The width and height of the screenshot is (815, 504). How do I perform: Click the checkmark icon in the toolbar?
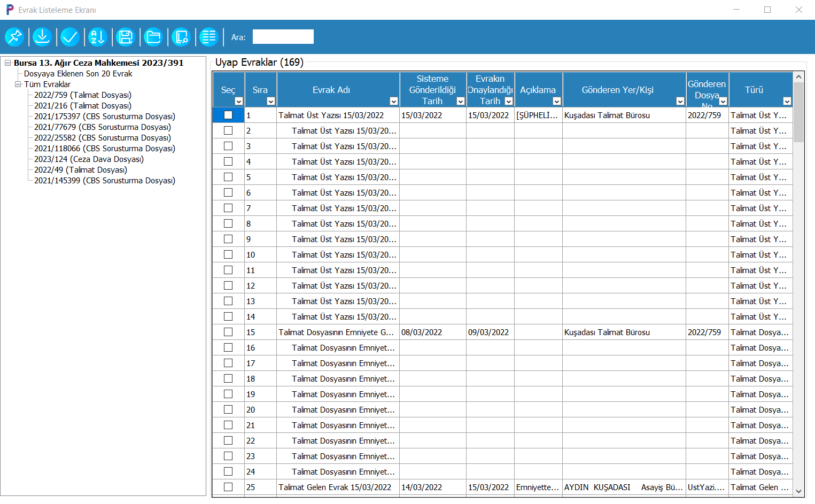coord(70,37)
